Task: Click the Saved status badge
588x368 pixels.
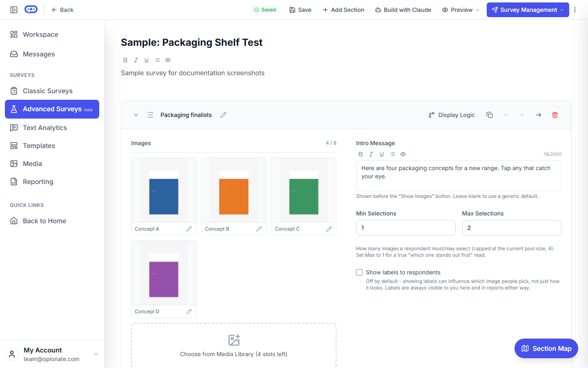Action: 265,10
